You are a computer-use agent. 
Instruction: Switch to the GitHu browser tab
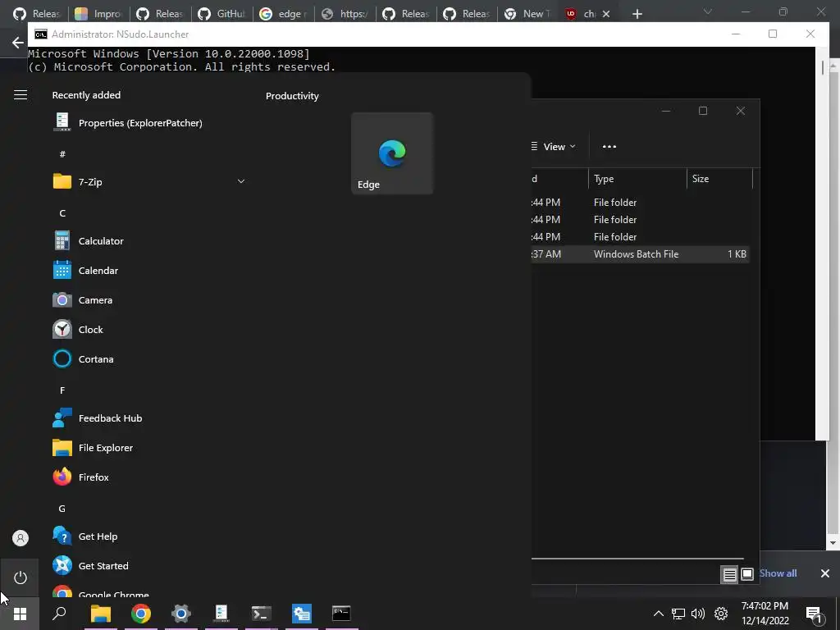click(x=221, y=14)
